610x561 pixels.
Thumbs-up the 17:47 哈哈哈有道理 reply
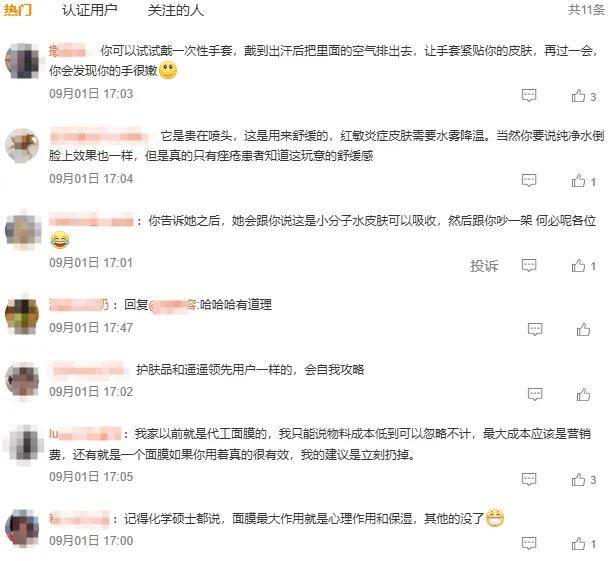[x=583, y=329]
